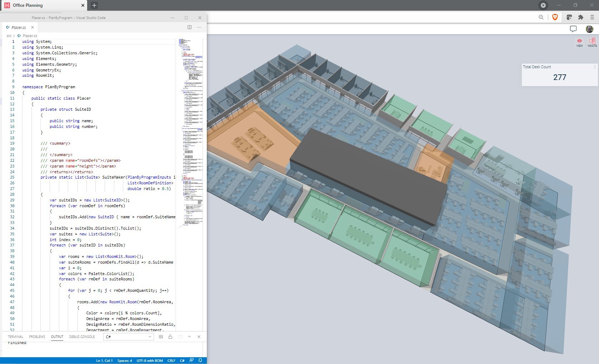
Task: Open the DEBUG CONSOLE panel tab
Action: click(82, 336)
